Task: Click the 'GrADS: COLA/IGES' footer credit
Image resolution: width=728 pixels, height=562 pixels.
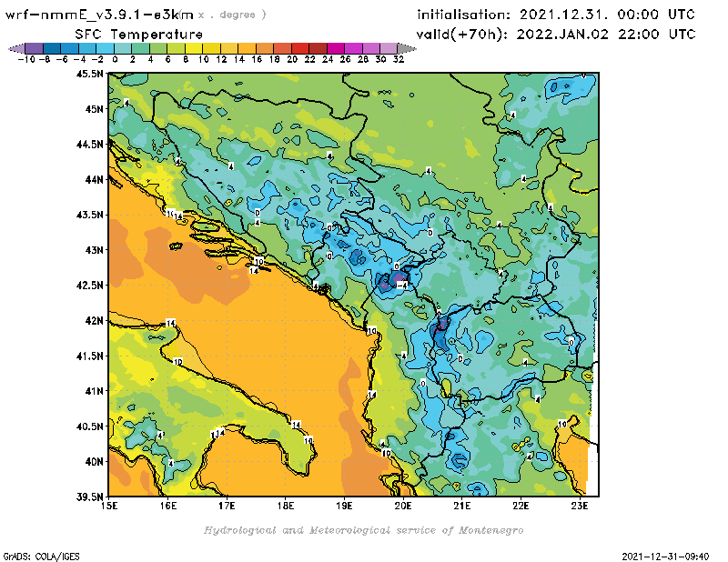Action: pyautogui.click(x=41, y=557)
